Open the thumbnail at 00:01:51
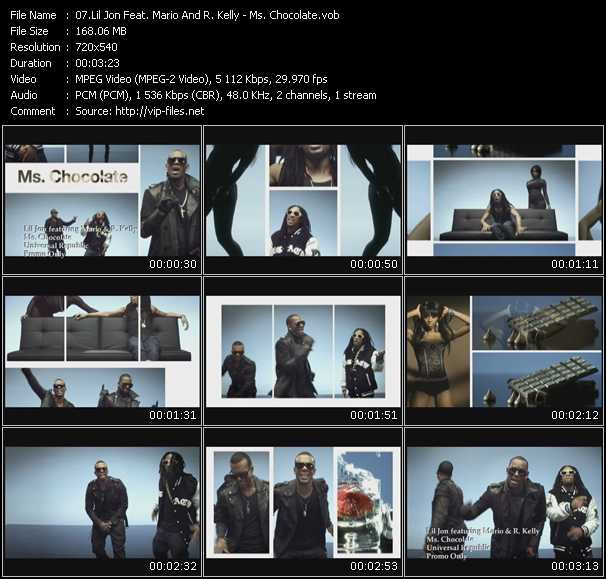Screen dimensions: 606x579 pyautogui.click(x=303, y=351)
